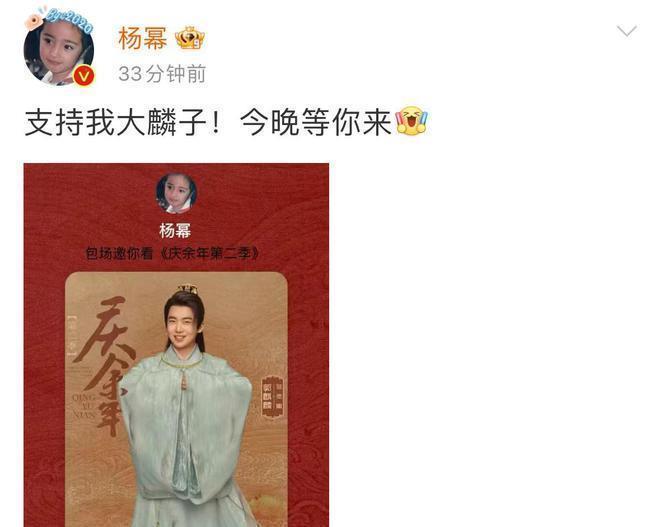
Task: Click the QING YU NIAN pinyin text
Action: point(84,406)
